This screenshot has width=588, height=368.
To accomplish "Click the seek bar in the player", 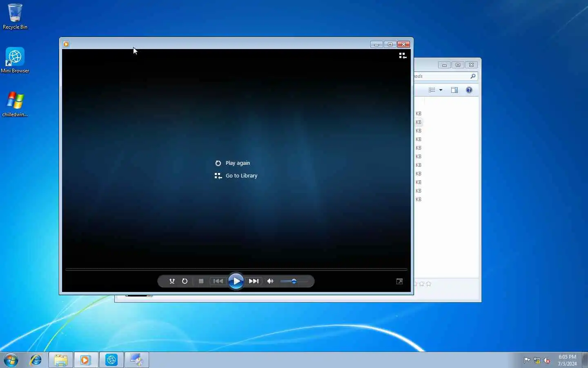I will coord(236,269).
